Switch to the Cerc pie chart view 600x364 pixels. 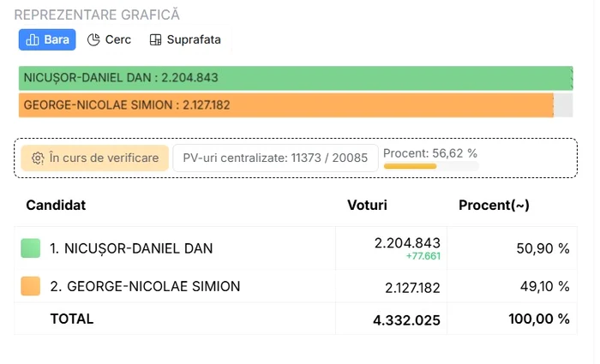[x=109, y=39]
